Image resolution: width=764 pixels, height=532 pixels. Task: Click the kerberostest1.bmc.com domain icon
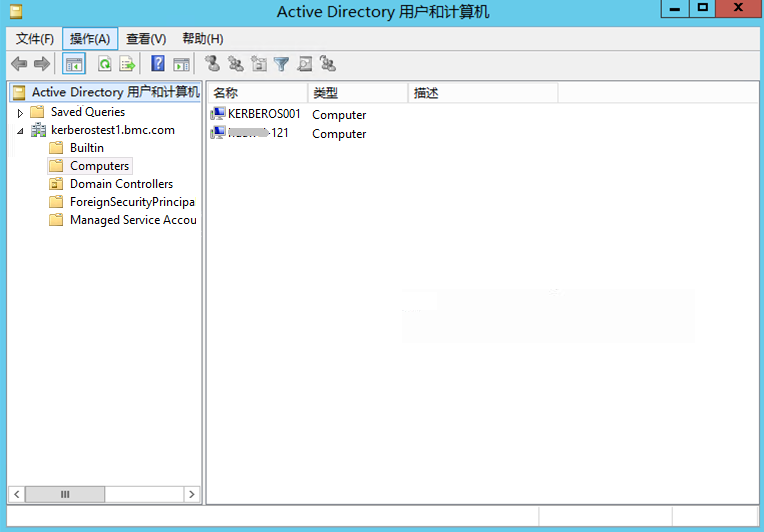[x=38, y=130]
